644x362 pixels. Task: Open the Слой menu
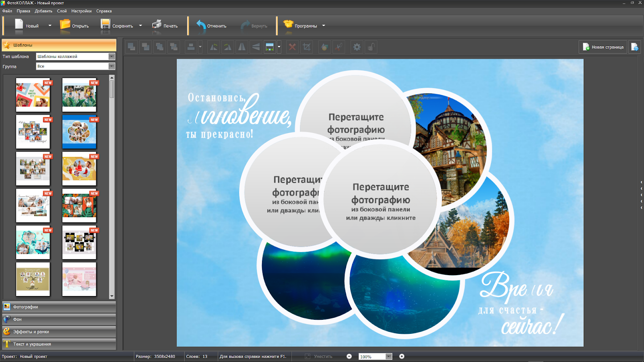pyautogui.click(x=62, y=11)
